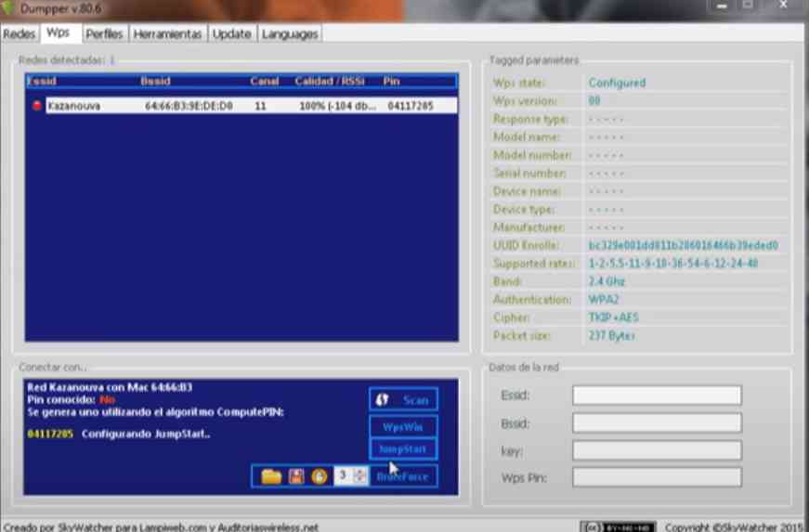Screen dimensions: 809x532
Task: Select the Wps tab
Action: click(x=59, y=32)
